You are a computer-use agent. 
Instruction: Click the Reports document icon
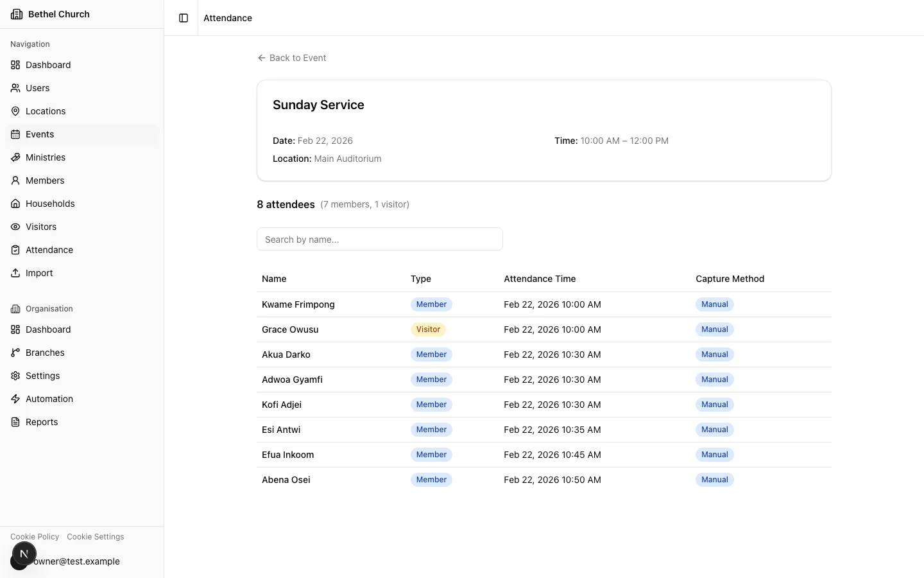(15, 422)
